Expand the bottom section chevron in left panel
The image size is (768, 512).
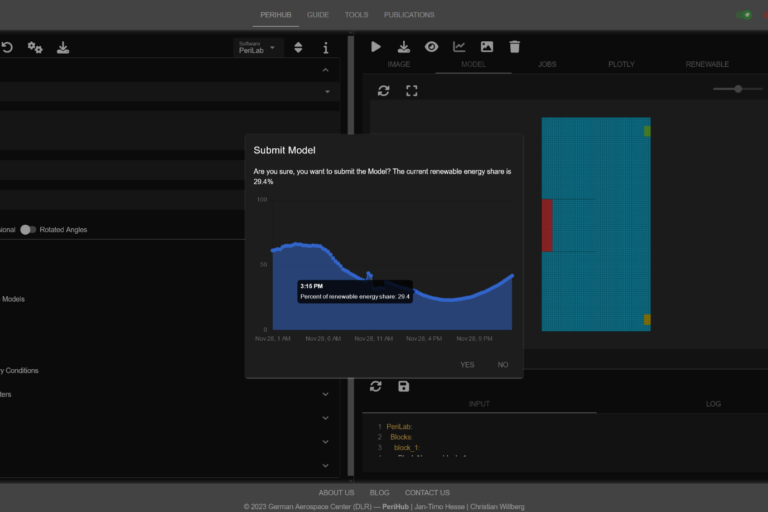[x=325, y=465]
